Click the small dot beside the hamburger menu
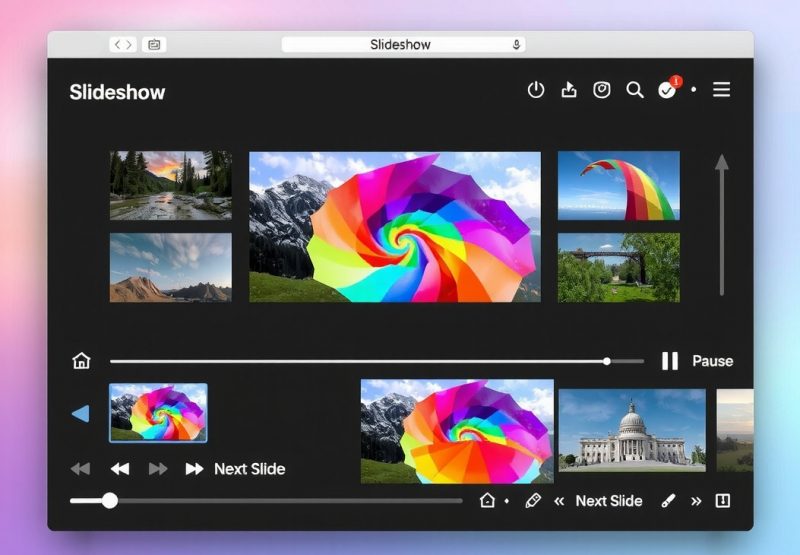This screenshot has height=555, width=800. 693,89
